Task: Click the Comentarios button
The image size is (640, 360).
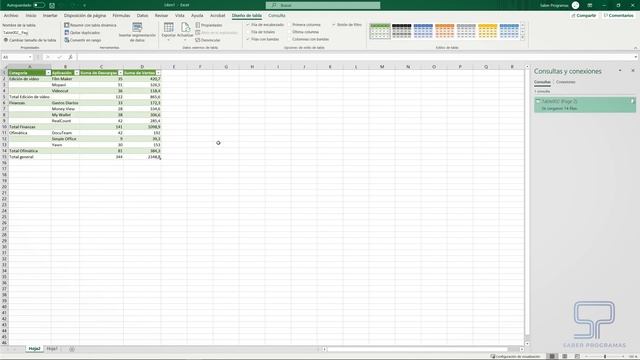Action: pyautogui.click(x=618, y=16)
